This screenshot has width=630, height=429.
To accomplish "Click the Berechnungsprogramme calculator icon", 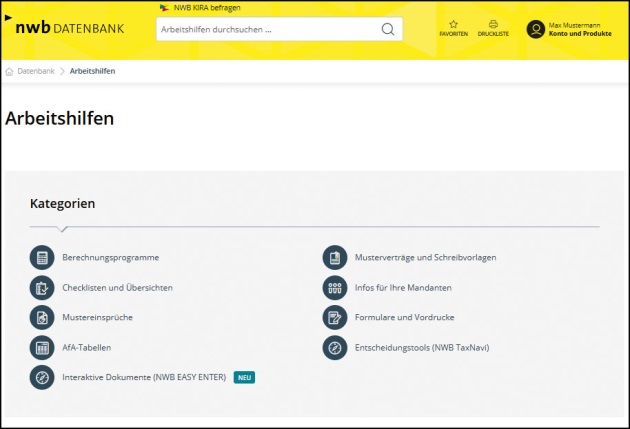I will coord(42,258).
